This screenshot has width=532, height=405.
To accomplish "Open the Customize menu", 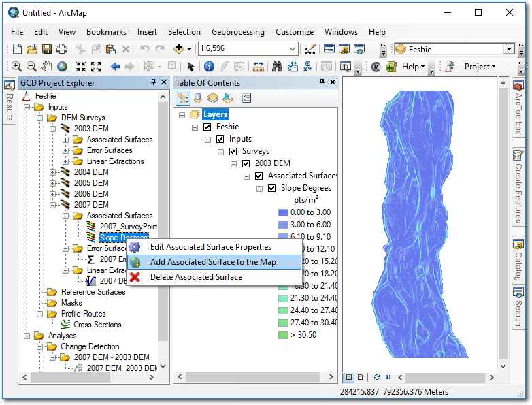I will click(x=295, y=32).
